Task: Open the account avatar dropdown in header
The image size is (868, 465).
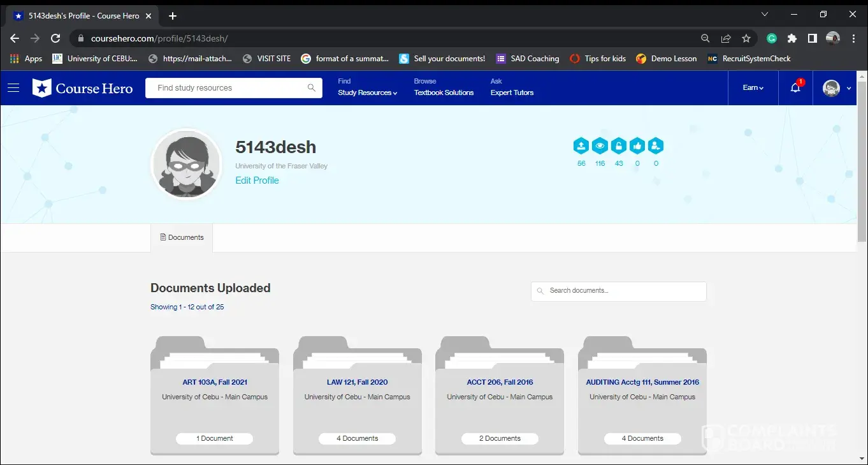Action: (x=837, y=88)
